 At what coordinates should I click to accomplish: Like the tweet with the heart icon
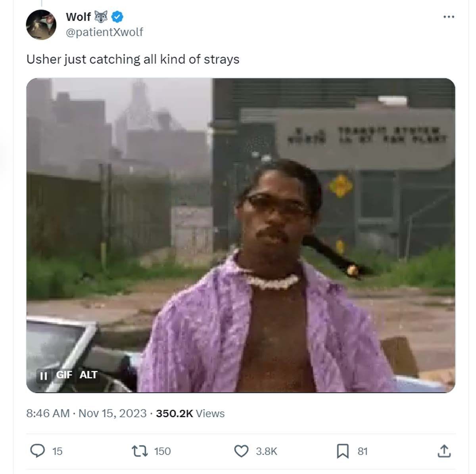pyautogui.click(x=242, y=451)
